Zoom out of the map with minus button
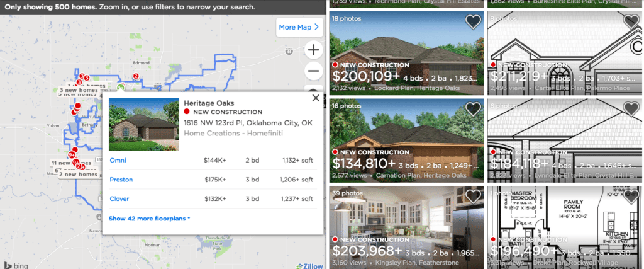 (313, 71)
